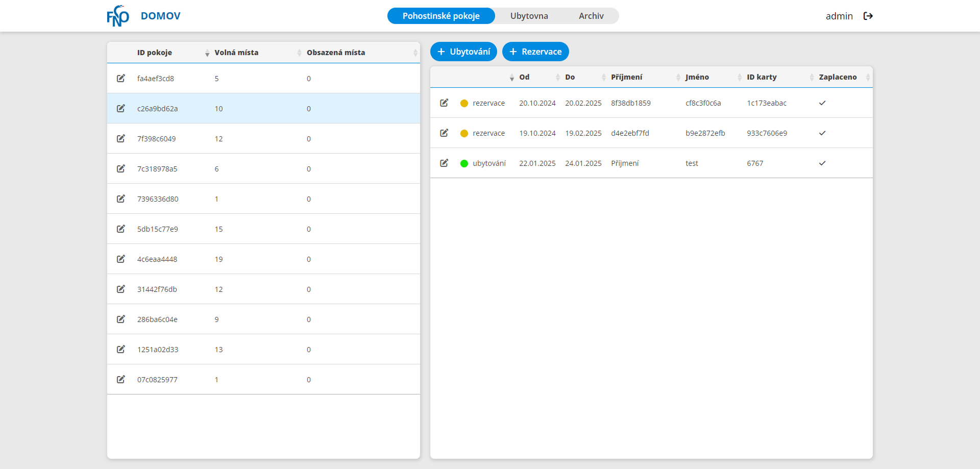Open edit icon for room 7c318978a5

click(121, 168)
